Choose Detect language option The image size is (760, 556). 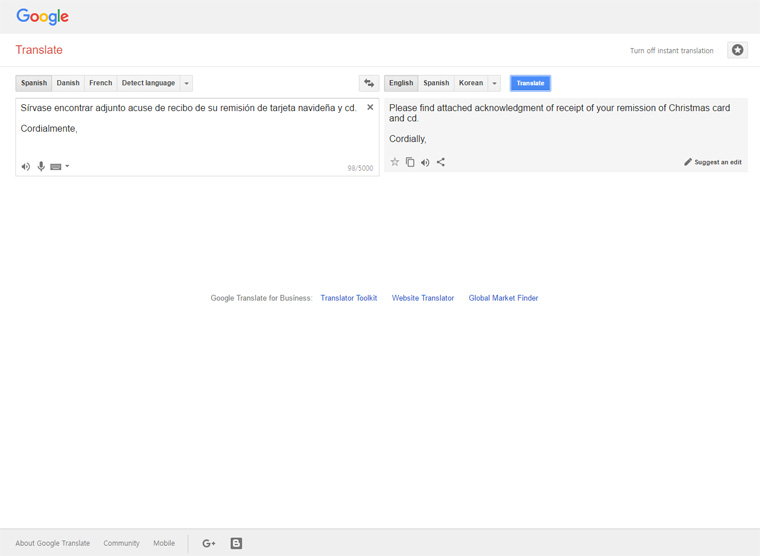pyautogui.click(x=148, y=83)
